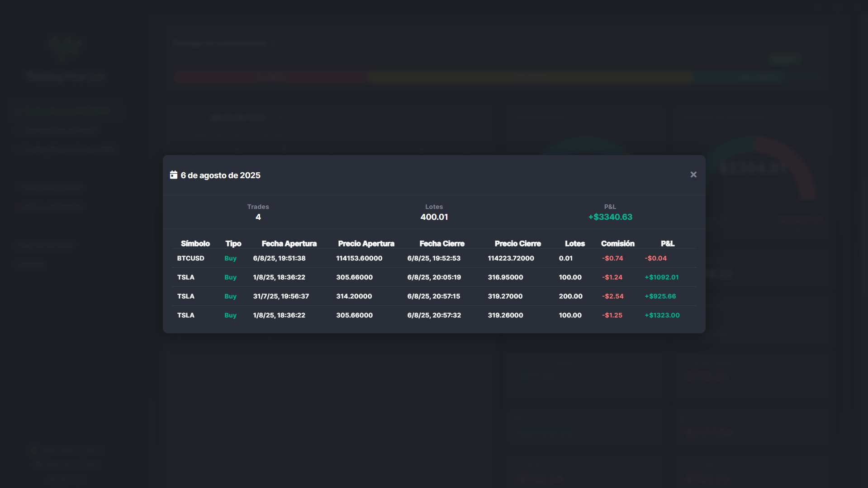868x488 pixels.
Task: Select the Fecha Cierre column header
Action: [441, 244]
